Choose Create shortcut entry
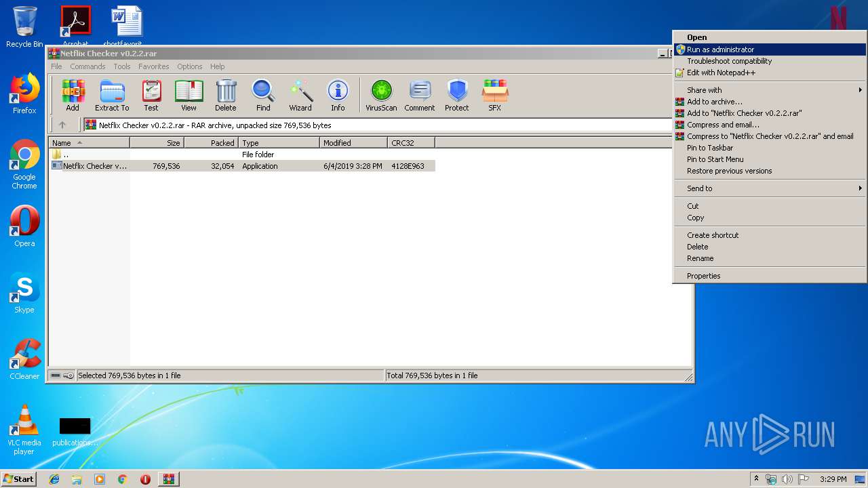868x488 pixels. tap(770, 235)
